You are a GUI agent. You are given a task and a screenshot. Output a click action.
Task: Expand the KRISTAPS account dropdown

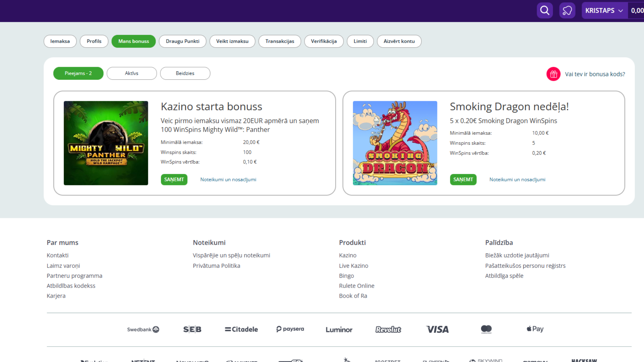pos(604,10)
